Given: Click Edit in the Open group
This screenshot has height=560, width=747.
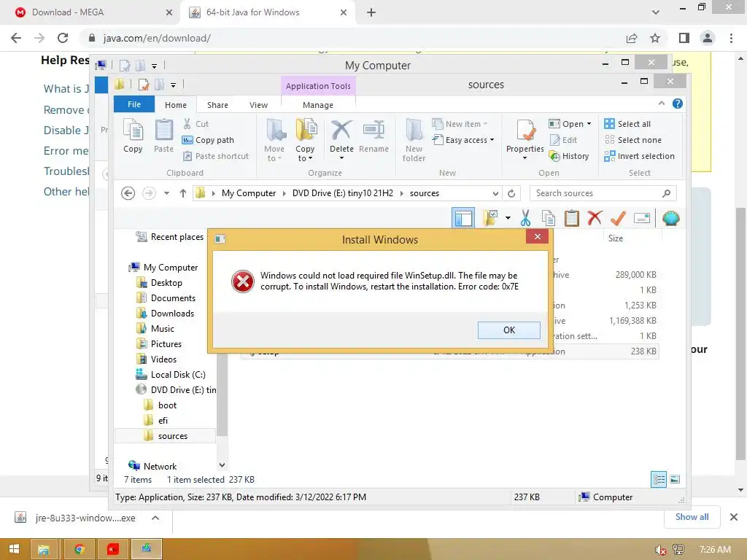Looking at the screenshot, I should pyautogui.click(x=563, y=140).
